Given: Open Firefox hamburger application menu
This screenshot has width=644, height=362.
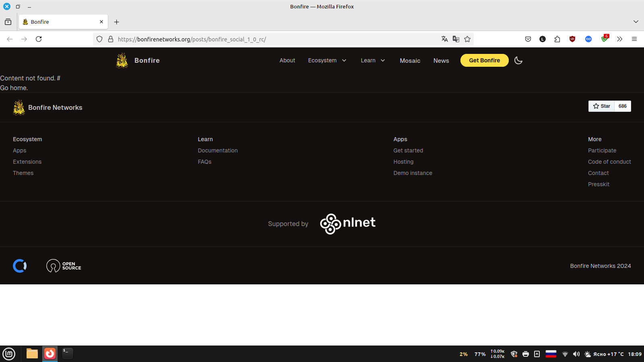Looking at the screenshot, I should [634, 39].
